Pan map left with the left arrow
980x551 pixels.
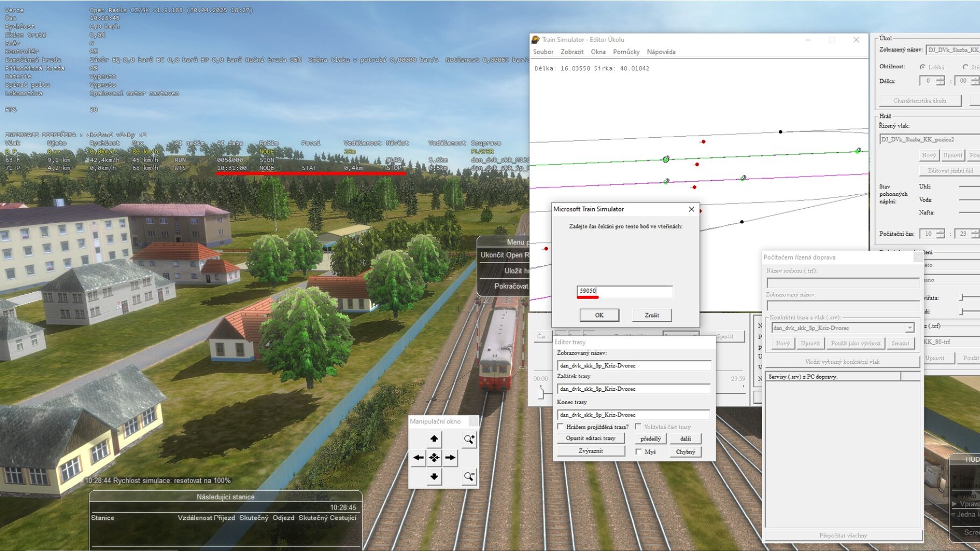coord(418,458)
